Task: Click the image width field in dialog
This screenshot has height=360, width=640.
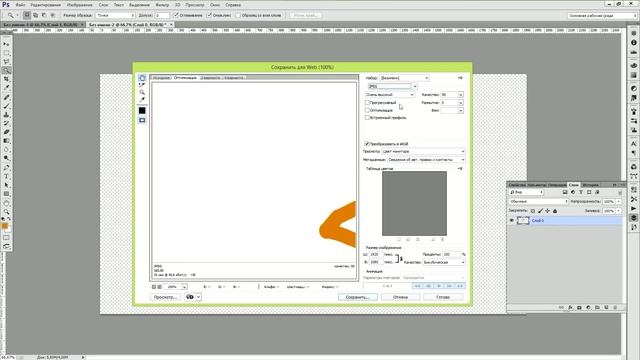Action: [x=375, y=254]
